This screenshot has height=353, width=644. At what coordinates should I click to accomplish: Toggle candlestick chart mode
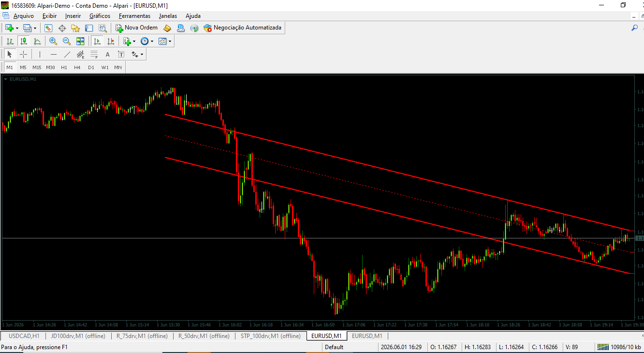coord(23,41)
